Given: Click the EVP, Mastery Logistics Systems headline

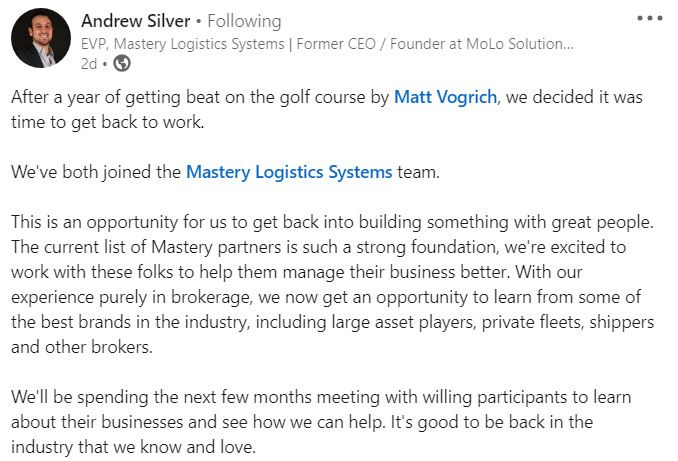Looking at the screenshot, I should pos(182,44).
